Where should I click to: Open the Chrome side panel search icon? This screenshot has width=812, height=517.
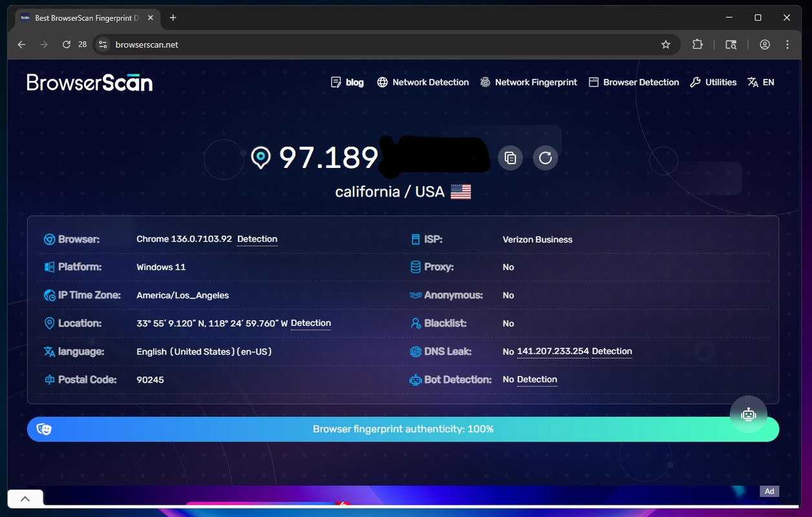pos(731,45)
